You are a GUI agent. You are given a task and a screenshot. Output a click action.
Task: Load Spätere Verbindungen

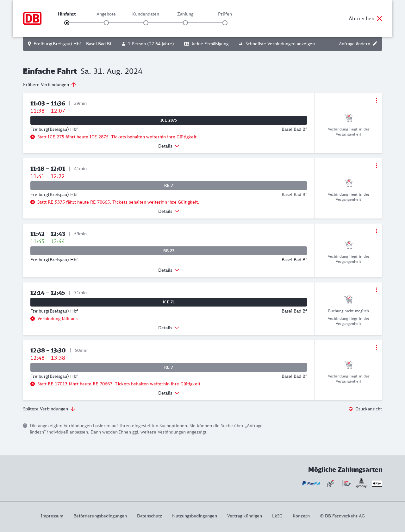49,409
